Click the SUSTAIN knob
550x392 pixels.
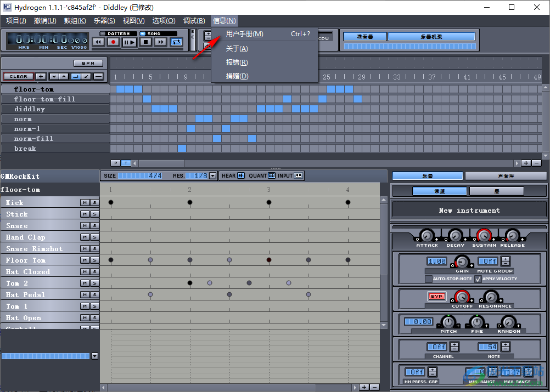(484, 235)
